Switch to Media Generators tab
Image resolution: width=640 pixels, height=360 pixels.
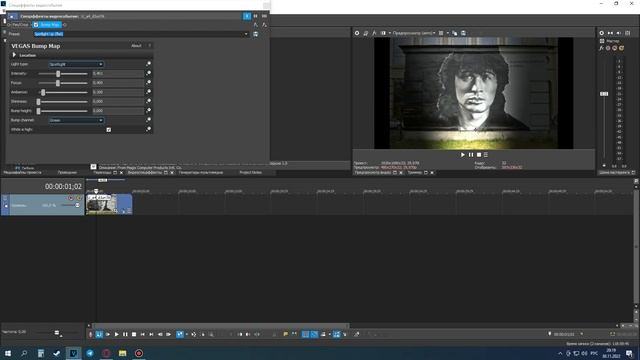201,173
